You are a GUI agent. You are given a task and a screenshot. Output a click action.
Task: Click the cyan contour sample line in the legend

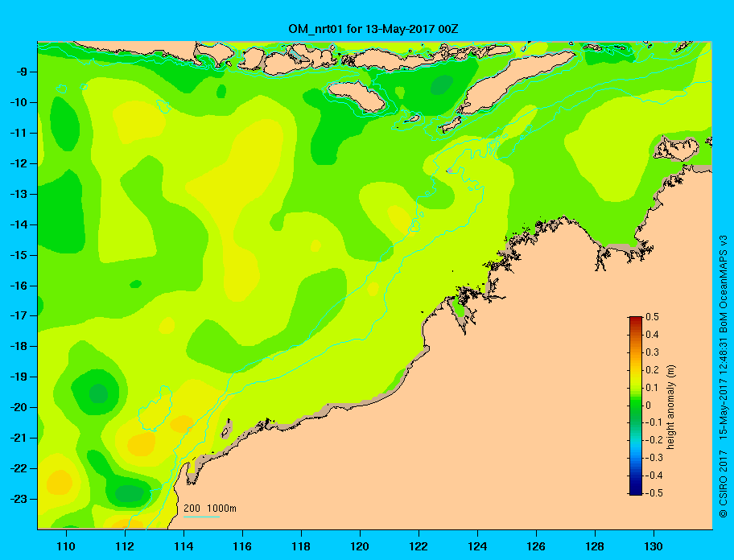tap(201, 517)
